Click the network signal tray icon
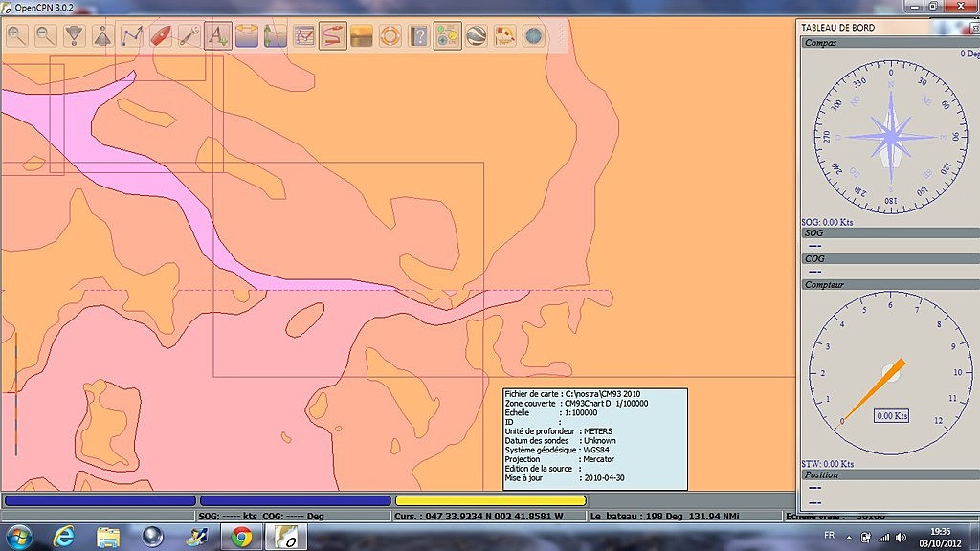Viewport: 980px width, 551px height. point(883,538)
